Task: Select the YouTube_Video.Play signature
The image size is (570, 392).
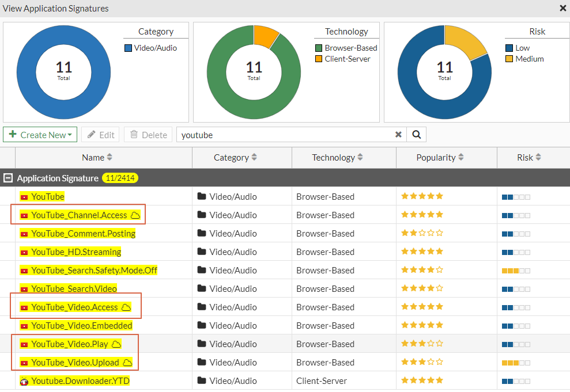Action: click(x=69, y=344)
